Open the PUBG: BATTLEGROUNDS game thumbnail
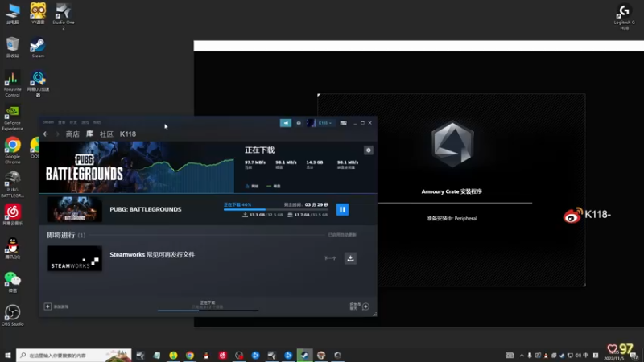644x362 pixels. 75,209
